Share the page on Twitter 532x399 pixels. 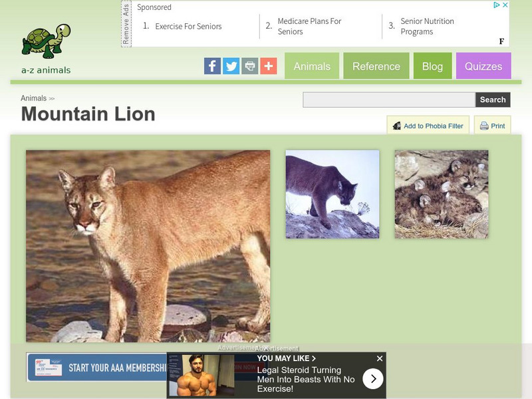pyautogui.click(x=231, y=66)
